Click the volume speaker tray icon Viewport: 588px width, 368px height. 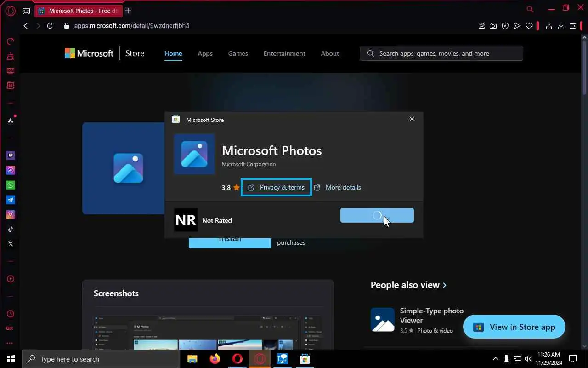[528, 359]
